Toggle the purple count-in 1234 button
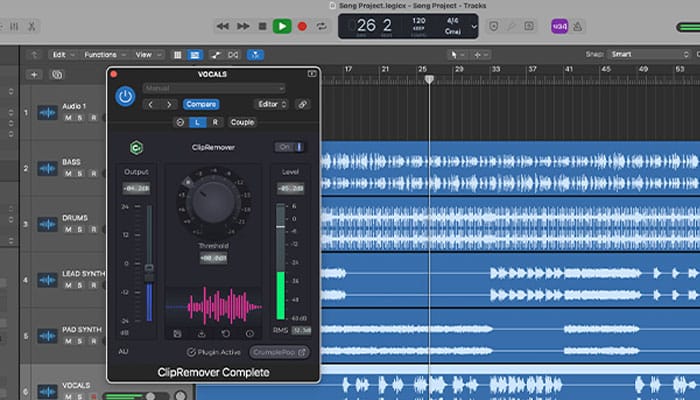Screen dimensions: 700x400 pyautogui.click(x=559, y=26)
